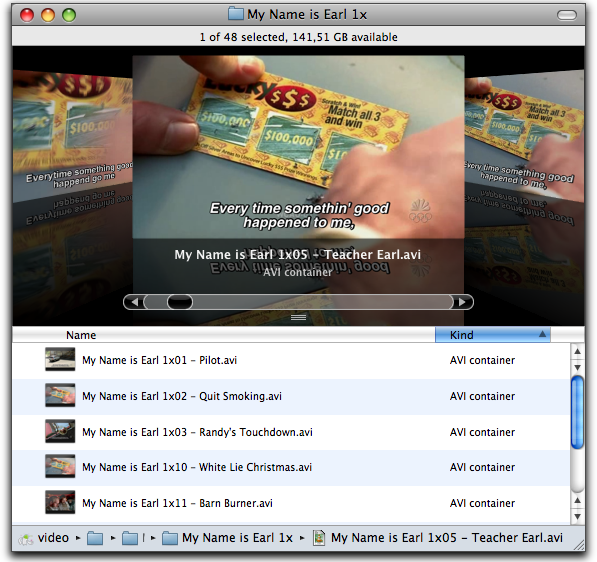Click the Barn Burner.avi thumbnail icon
The height and width of the screenshot is (562, 597).
pos(60,502)
